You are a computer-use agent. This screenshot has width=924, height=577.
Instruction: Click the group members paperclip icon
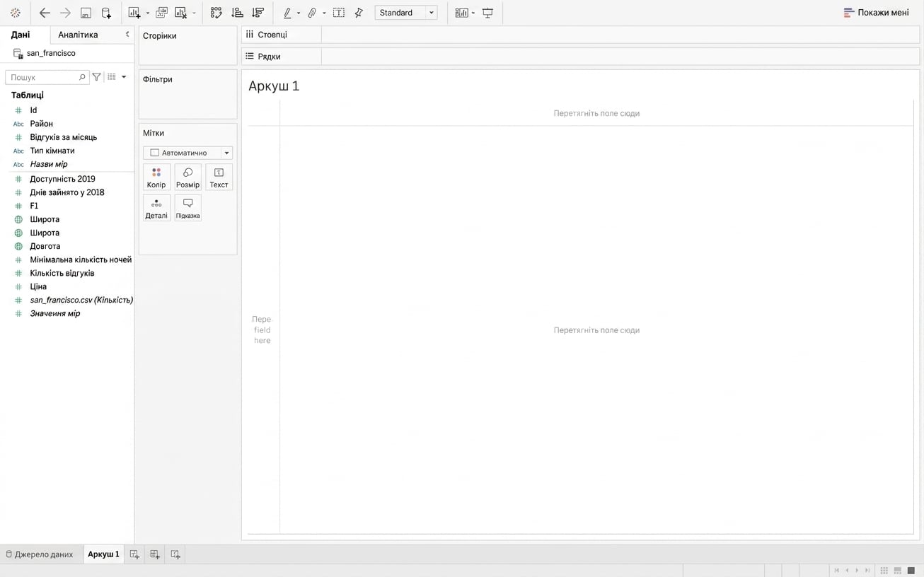[312, 13]
